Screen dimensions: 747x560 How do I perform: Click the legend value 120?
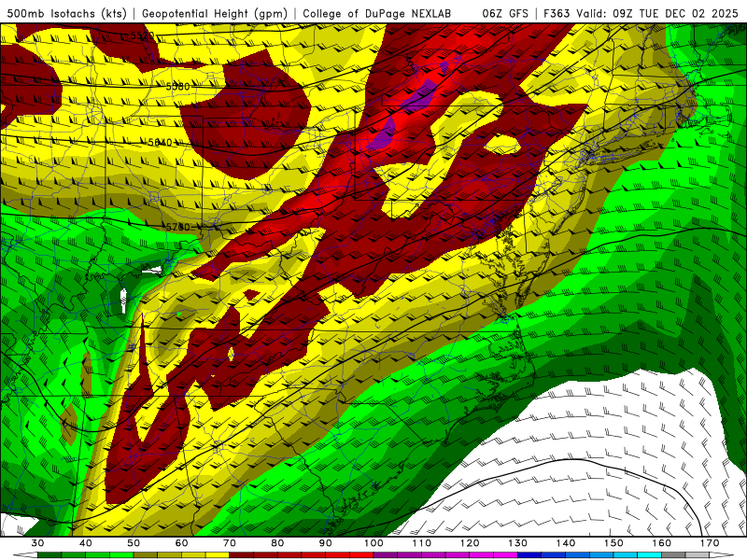(x=470, y=543)
